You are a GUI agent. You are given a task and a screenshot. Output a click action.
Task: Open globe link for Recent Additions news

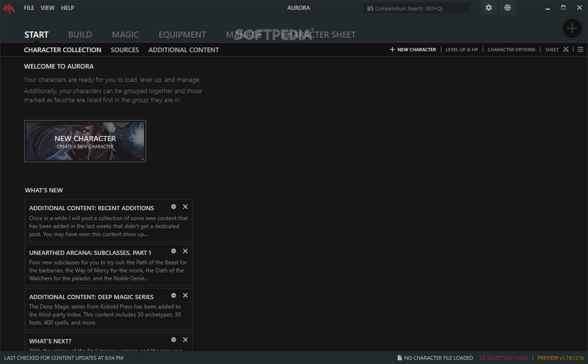[174, 207]
